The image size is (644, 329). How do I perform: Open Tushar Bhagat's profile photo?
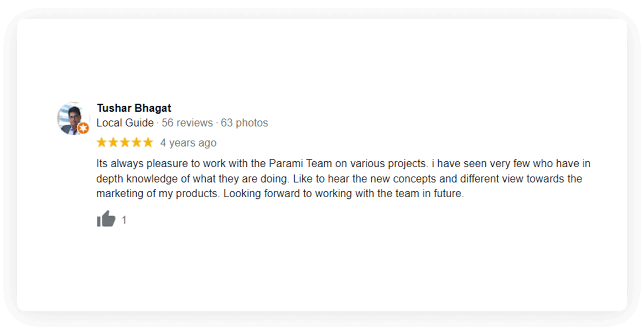tap(72, 117)
